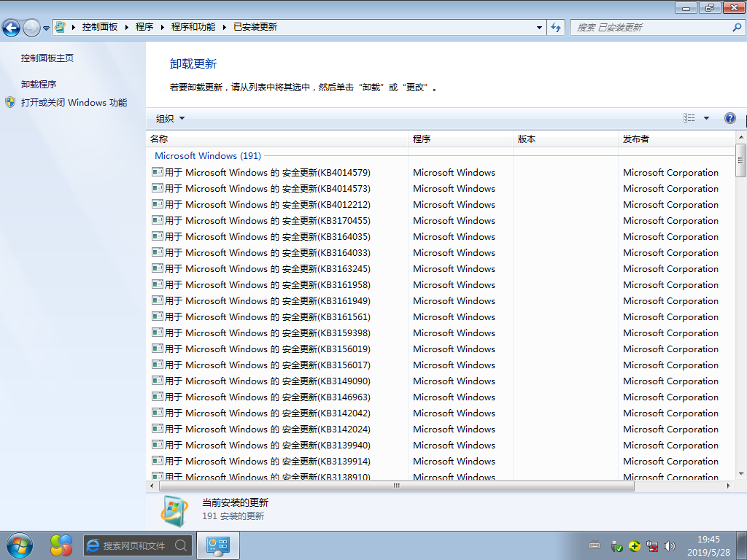Click icon of update KB3163245

tap(158, 268)
